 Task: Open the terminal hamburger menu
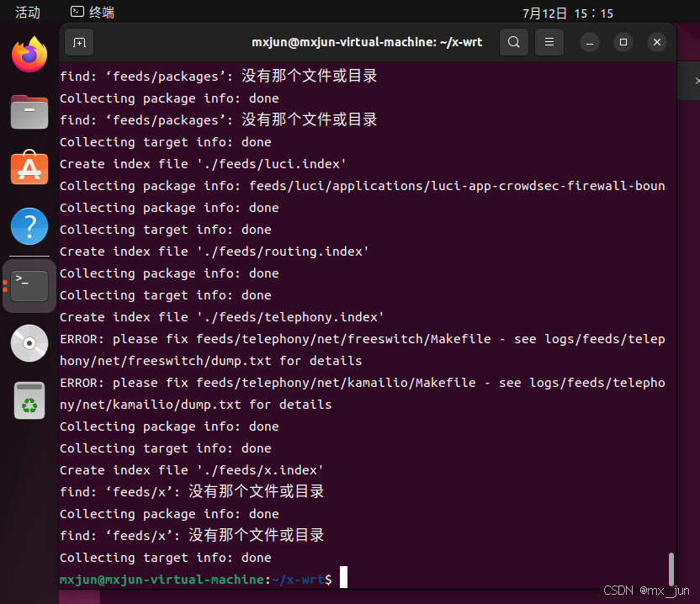(x=549, y=42)
